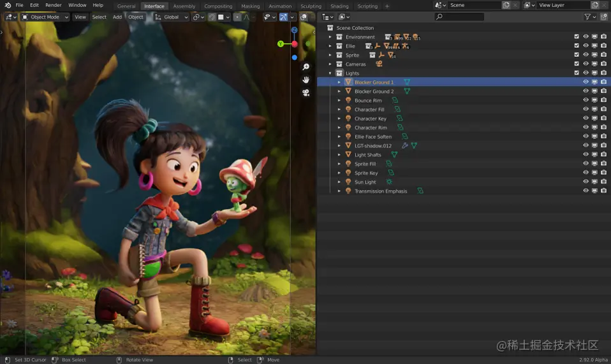Screen dimensions: 611x364
Task: Open the editor type dropdown in viewport
Action: click(10, 17)
